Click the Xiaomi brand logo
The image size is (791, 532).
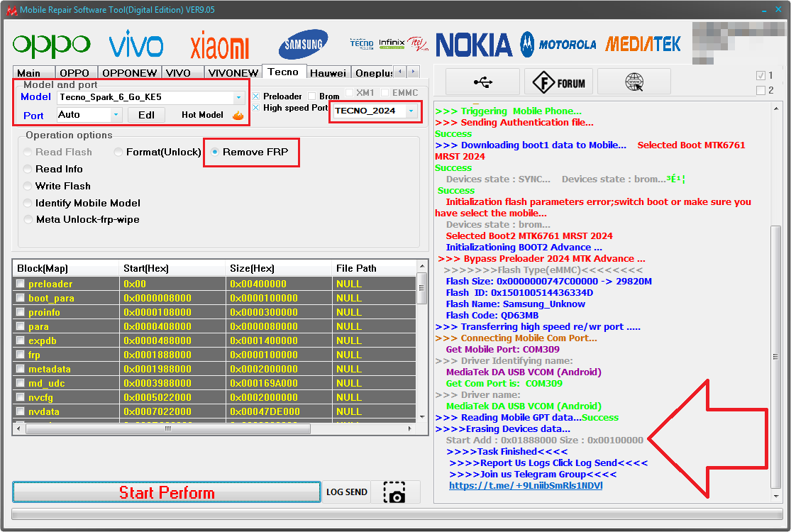219,46
